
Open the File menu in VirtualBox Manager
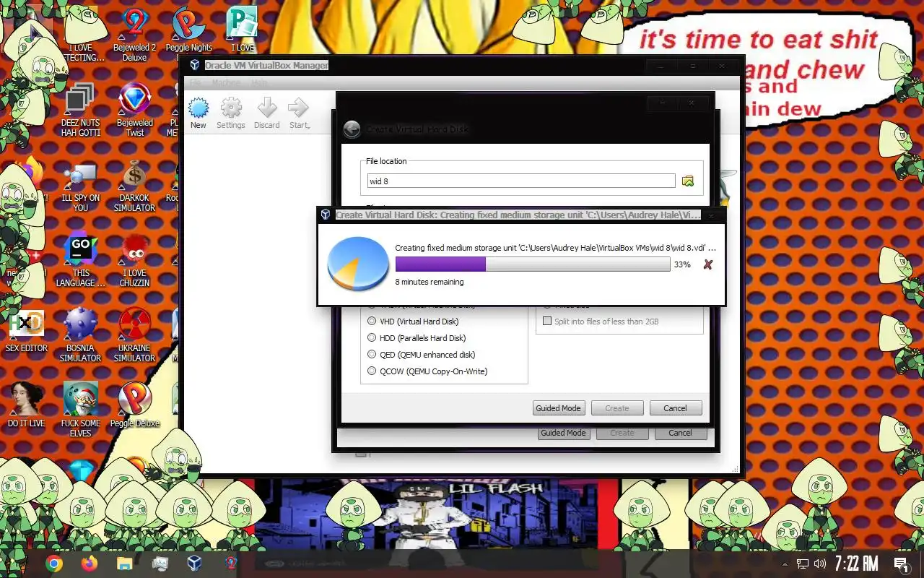196,83
